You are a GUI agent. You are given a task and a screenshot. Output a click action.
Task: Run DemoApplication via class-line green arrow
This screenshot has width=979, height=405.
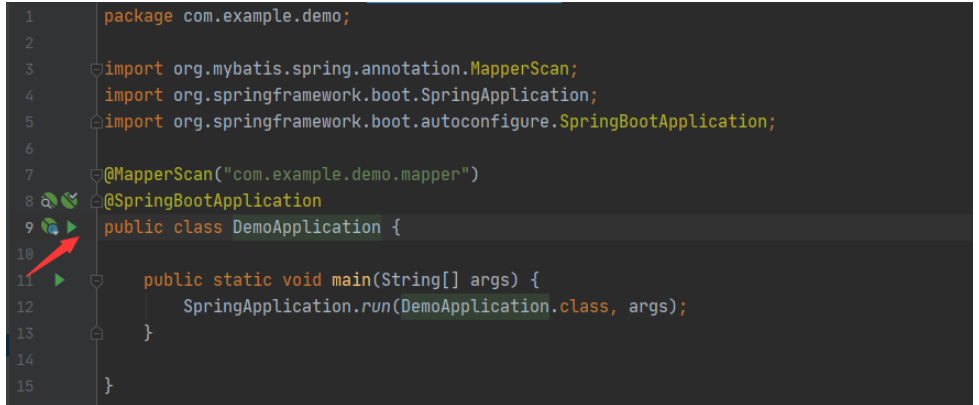pos(72,227)
